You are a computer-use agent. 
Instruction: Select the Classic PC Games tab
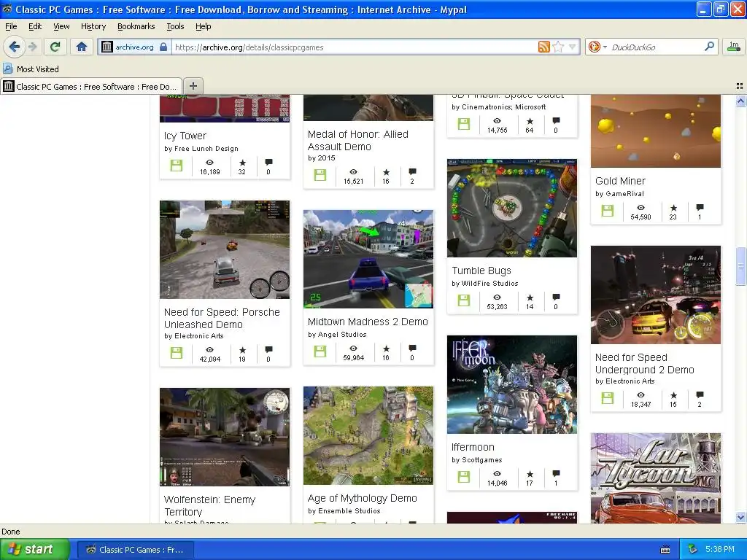pos(91,86)
